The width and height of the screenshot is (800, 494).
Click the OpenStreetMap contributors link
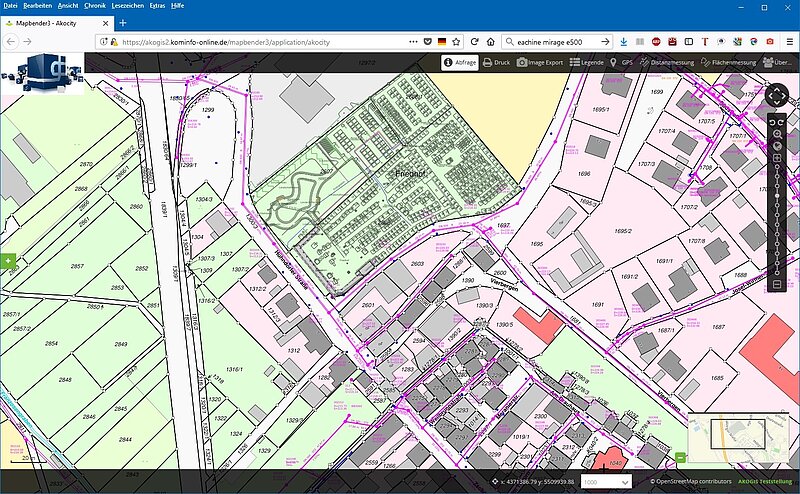(679, 482)
